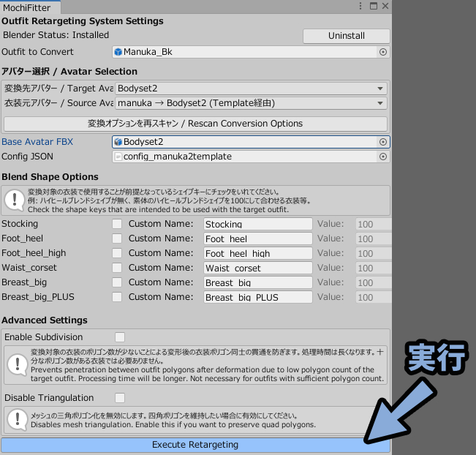Check the Foot_heel_high blend shape option
This screenshot has width=476, height=455.
click(117, 253)
